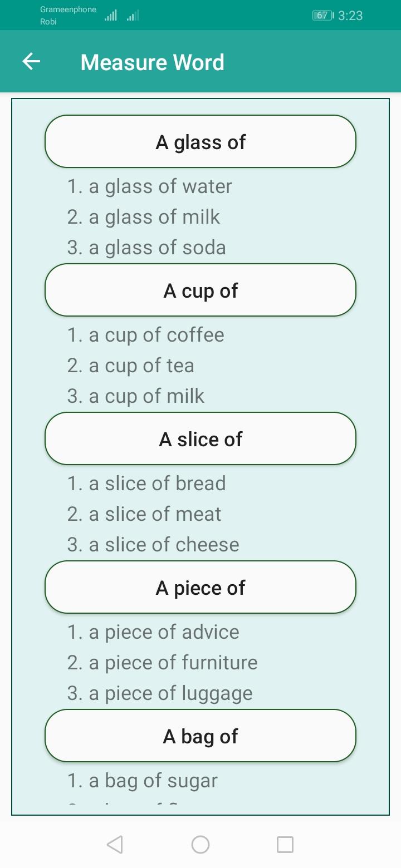Select "a slice of bread" item

pyautogui.click(x=146, y=484)
